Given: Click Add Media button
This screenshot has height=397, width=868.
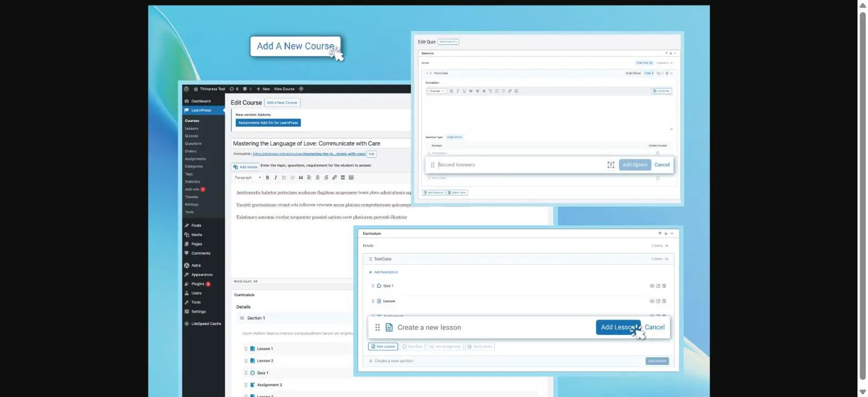Looking at the screenshot, I should [x=245, y=167].
